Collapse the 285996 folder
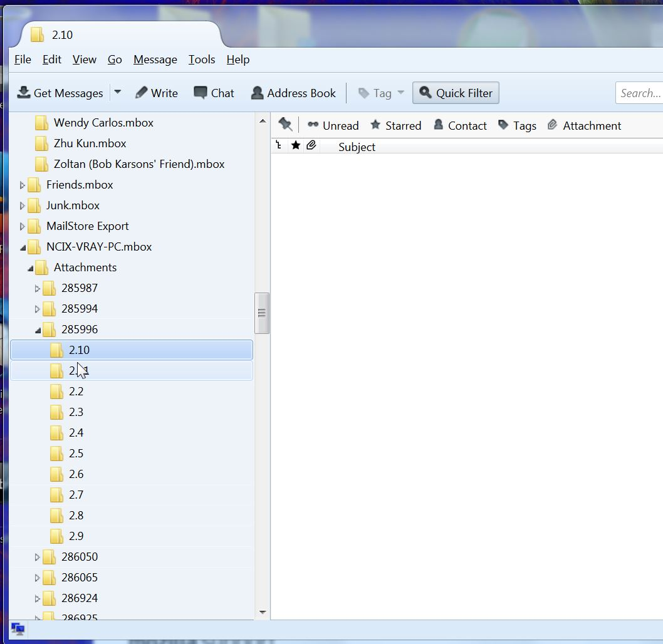Image resolution: width=663 pixels, height=644 pixels. pos(38,330)
